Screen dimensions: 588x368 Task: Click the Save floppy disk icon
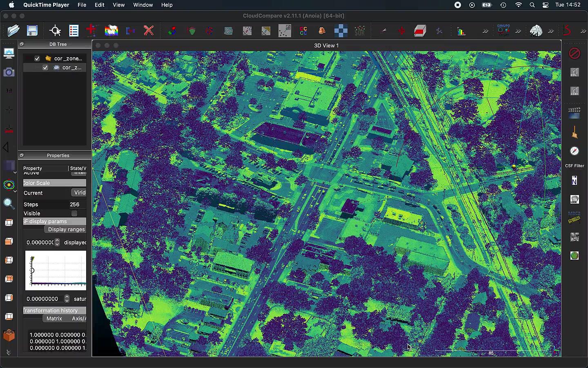(x=32, y=31)
